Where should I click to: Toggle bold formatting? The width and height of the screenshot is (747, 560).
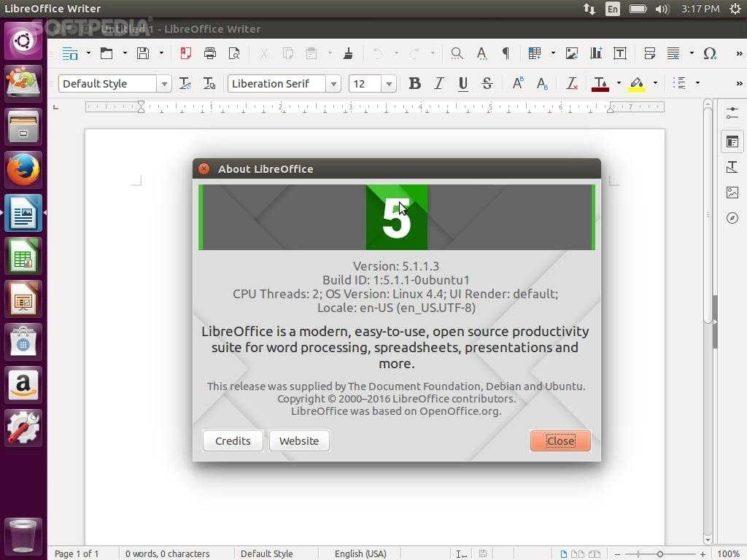(414, 84)
